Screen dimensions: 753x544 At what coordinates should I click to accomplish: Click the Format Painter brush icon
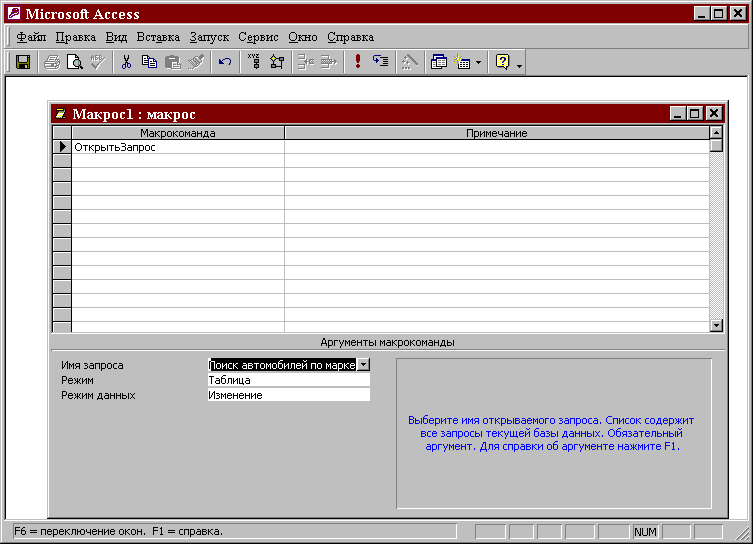tap(196, 62)
